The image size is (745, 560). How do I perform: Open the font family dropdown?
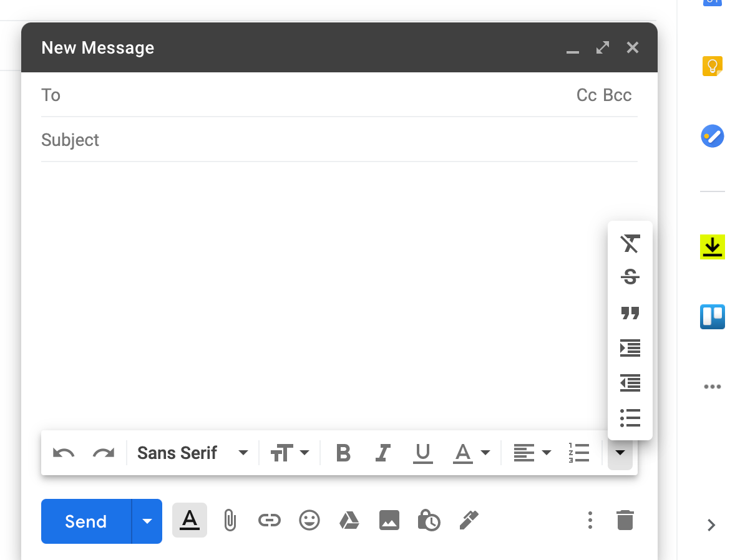pos(187,453)
